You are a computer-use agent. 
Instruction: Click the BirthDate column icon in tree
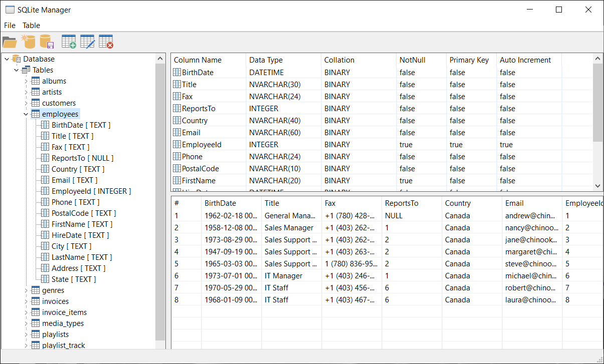(x=45, y=125)
